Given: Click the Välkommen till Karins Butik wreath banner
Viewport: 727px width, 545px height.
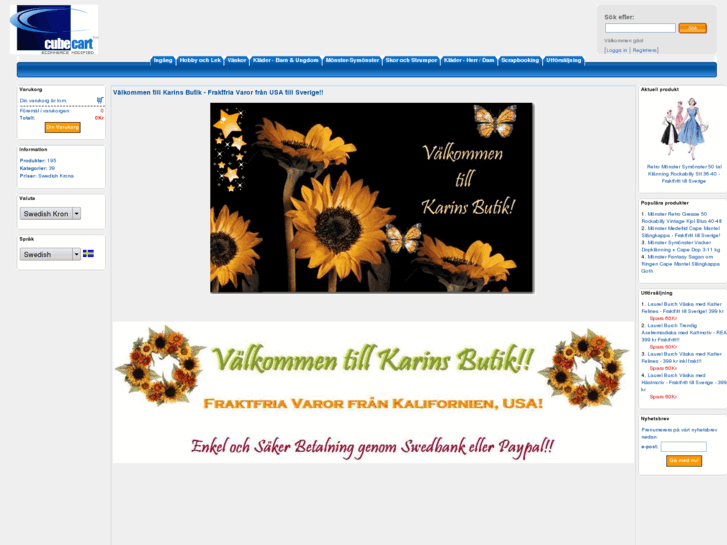Looking at the screenshot, I should pos(373,392).
